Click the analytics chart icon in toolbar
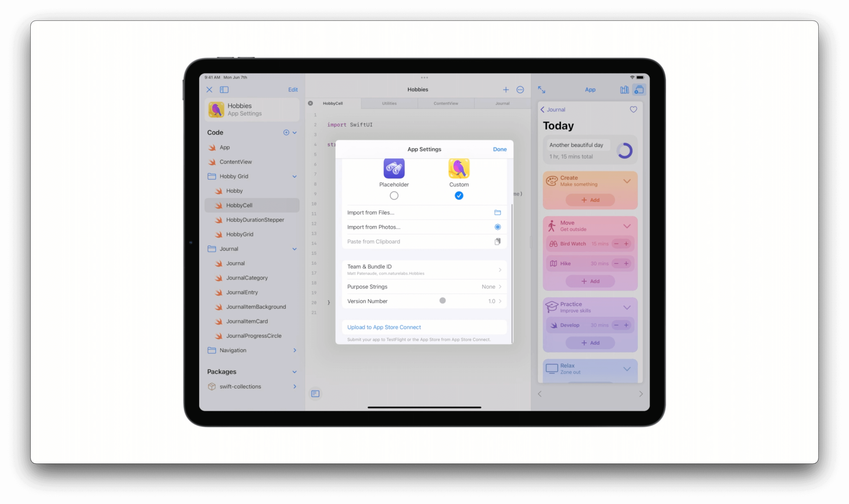The width and height of the screenshot is (849, 504). (x=624, y=89)
